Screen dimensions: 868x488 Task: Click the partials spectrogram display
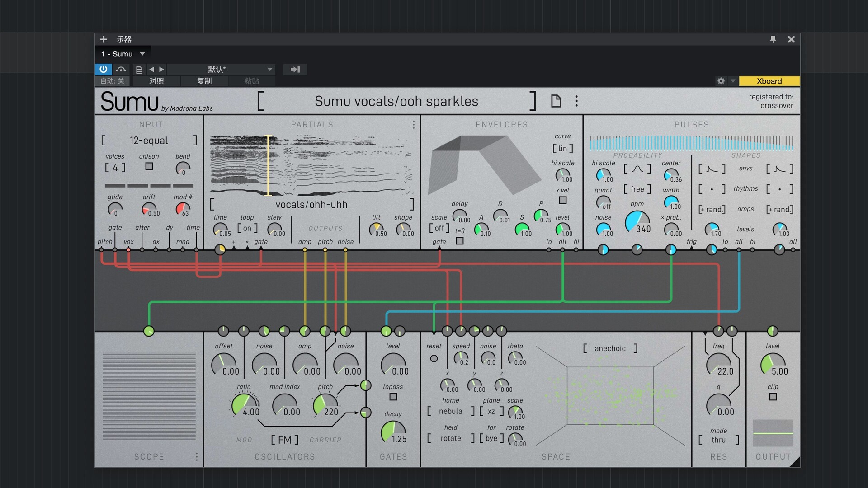311,165
